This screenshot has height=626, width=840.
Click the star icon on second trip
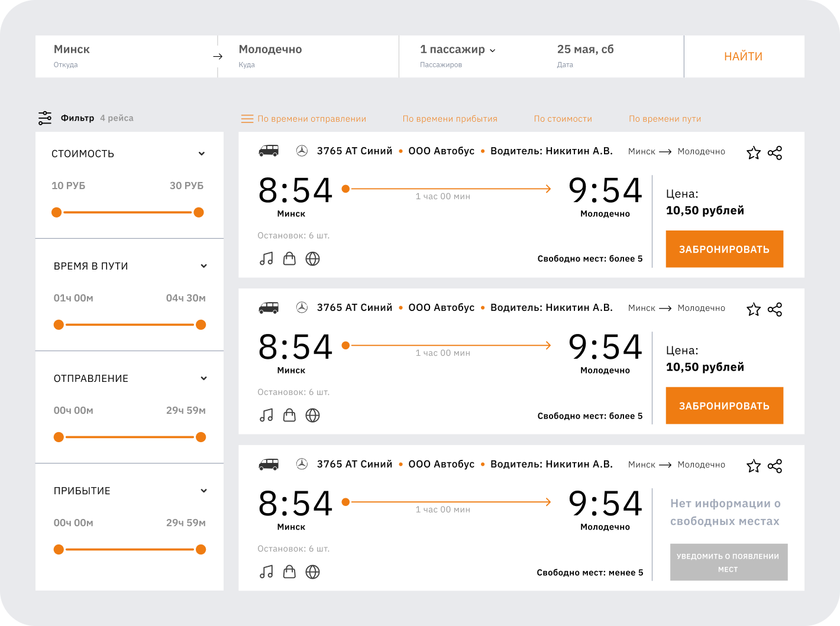click(753, 310)
